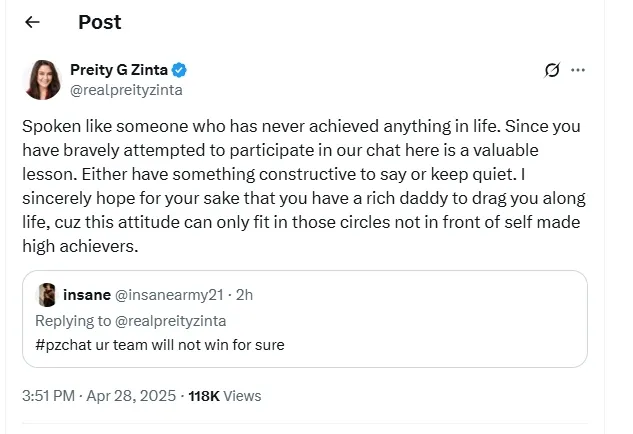Click the 'Post' page heading
This screenshot has width=633, height=434.
click(x=100, y=22)
